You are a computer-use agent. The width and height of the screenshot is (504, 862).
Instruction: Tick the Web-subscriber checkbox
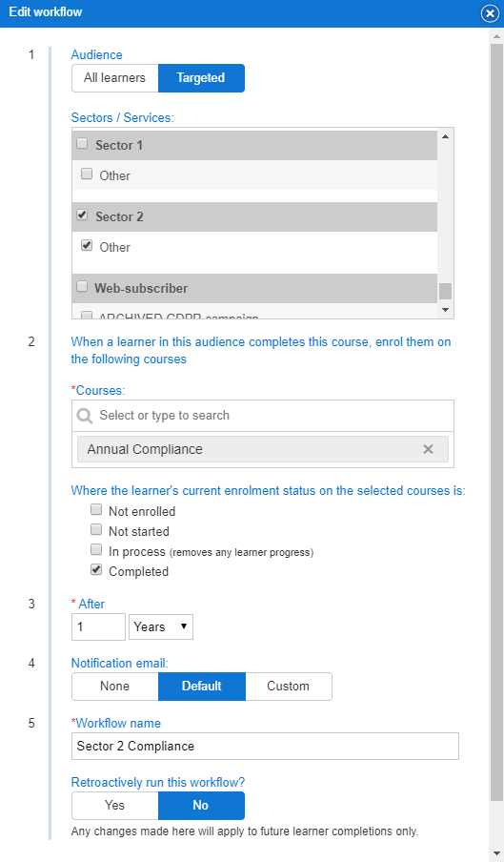click(82, 286)
